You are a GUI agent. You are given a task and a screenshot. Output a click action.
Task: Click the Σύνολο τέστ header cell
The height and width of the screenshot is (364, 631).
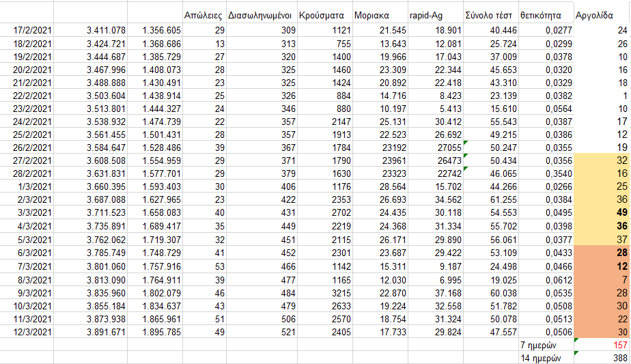490,15
